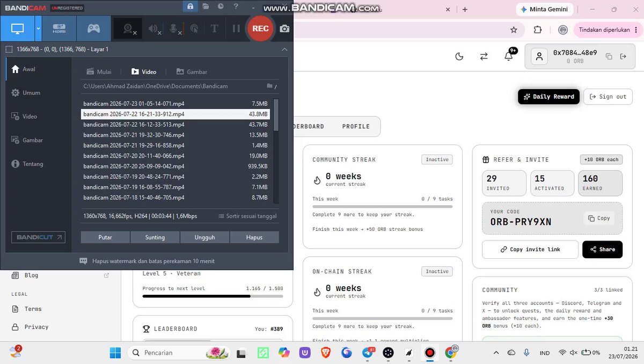Image resolution: width=644 pixels, height=364 pixels.
Task: Open the Brave browser from the taskbar
Action: tap(326, 353)
